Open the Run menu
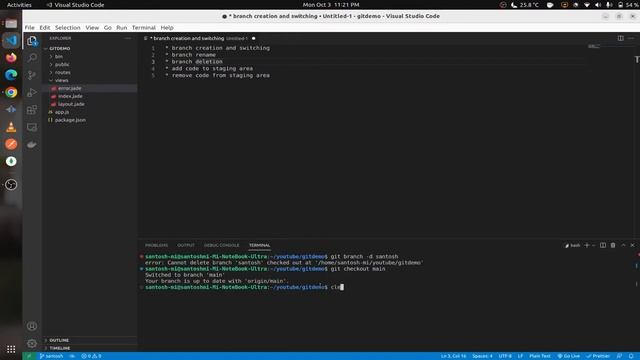Image resolution: width=640 pixels, height=360 pixels. click(122, 28)
